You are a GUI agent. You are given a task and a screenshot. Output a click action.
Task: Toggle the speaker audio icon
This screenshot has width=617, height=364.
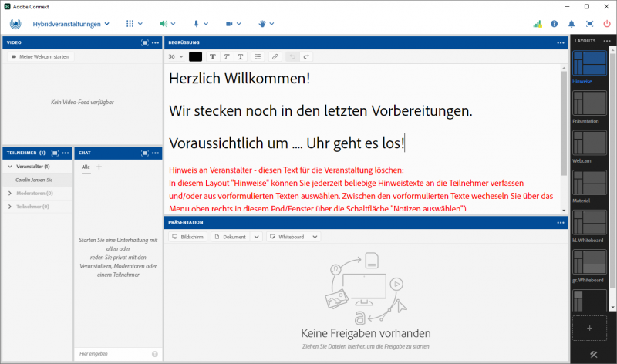click(x=164, y=24)
